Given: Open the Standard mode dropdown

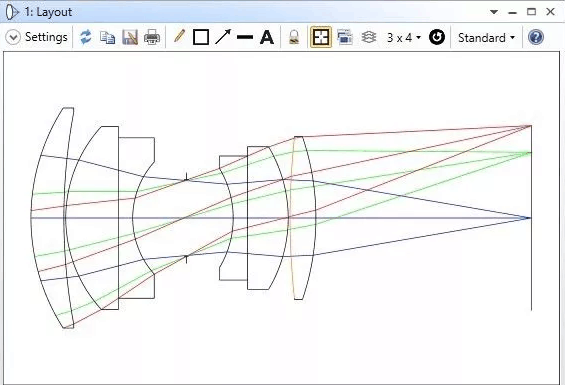Looking at the screenshot, I should tap(486, 37).
